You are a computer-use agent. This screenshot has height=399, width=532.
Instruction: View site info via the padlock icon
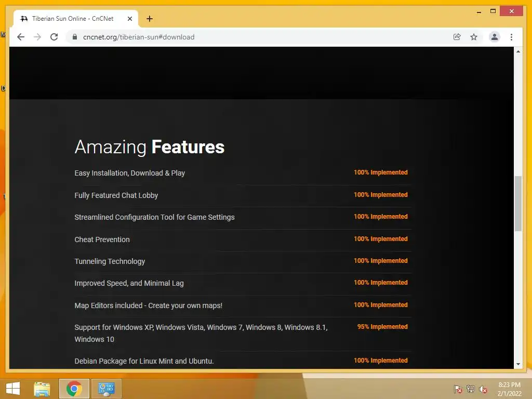coord(75,37)
